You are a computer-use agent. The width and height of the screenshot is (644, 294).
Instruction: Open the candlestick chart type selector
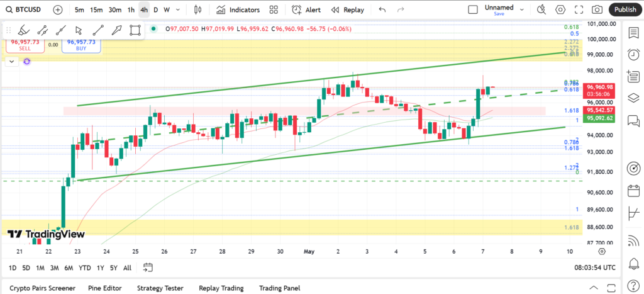click(x=198, y=9)
